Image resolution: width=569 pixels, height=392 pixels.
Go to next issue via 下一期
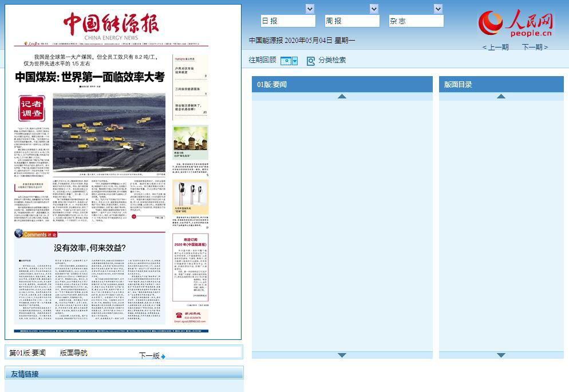535,47
